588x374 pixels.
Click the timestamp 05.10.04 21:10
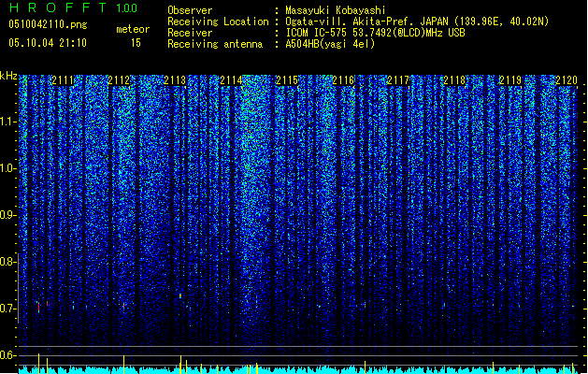point(48,43)
